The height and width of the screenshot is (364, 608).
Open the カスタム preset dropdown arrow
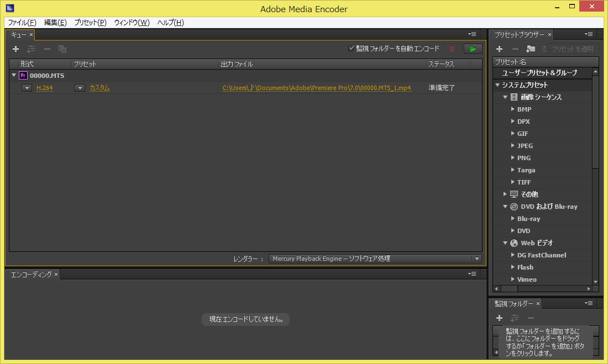80,88
